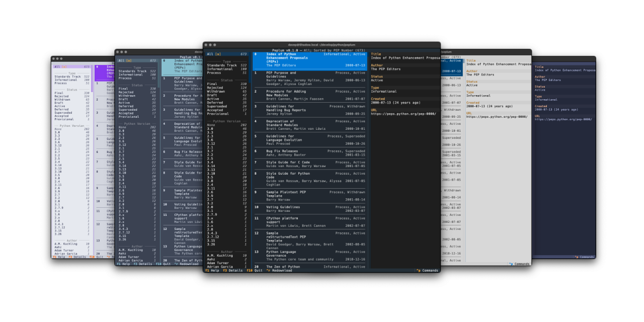Click ^r Redownload in front dark window footer
Screen dimensions: 644x322
pyautogui.click(x=279, y=270)
